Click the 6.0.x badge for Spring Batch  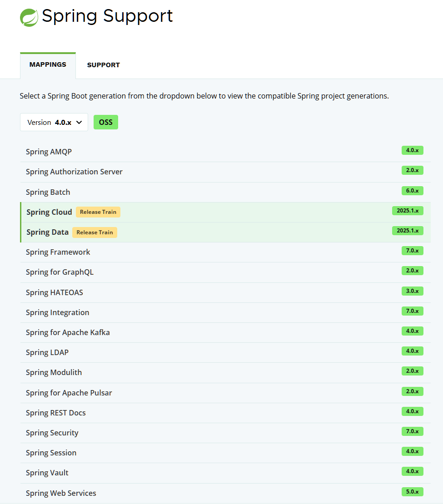click(412, 191)
